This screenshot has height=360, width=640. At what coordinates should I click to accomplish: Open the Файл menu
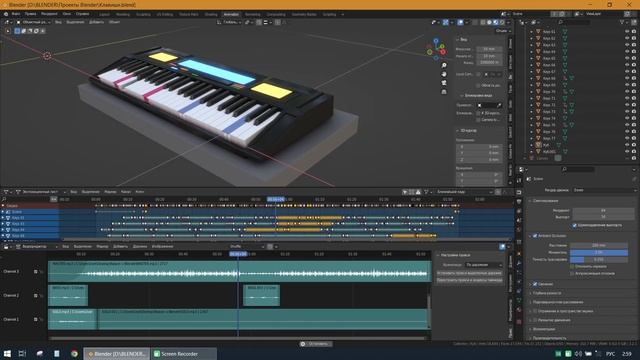pos(16,14)
